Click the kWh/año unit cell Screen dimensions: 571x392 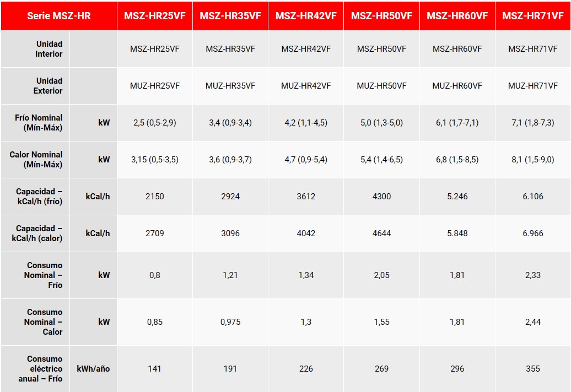(x=93, y=369)
